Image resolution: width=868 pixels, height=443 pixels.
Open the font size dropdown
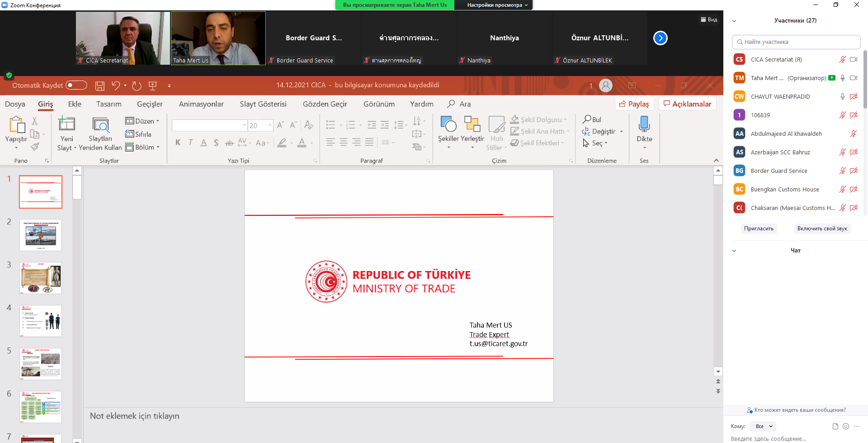pyautogui.click(x=270, y=125)
